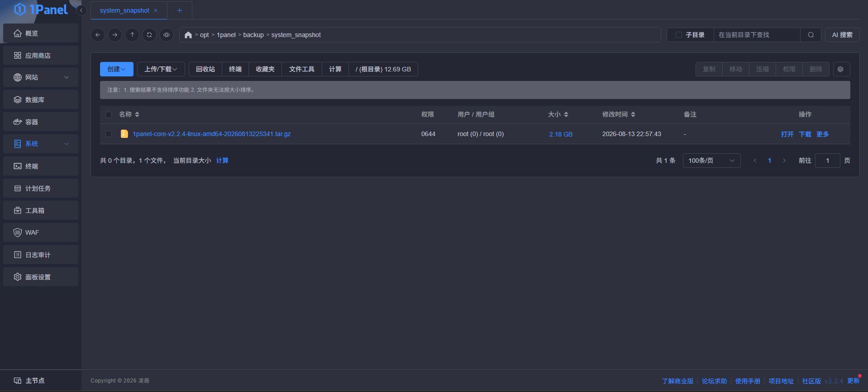
Task: Click the go-to page number field
Action: (x=828, y=161)
